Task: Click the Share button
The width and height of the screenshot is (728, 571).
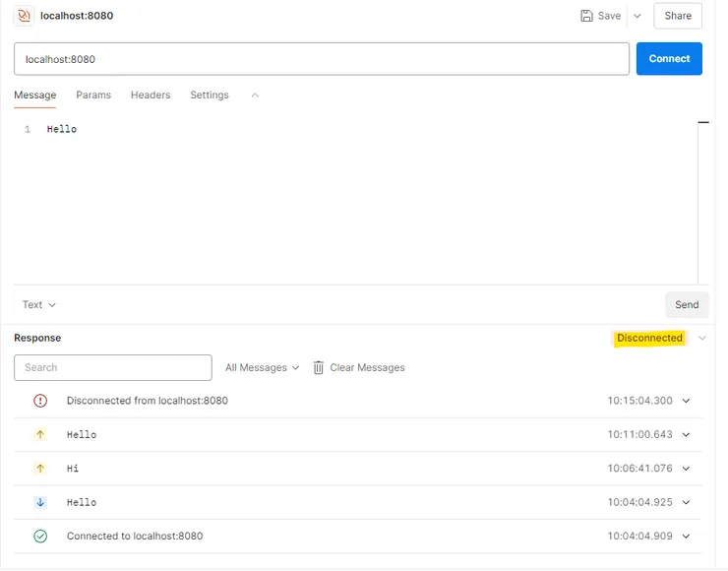Action: [678, 16]
